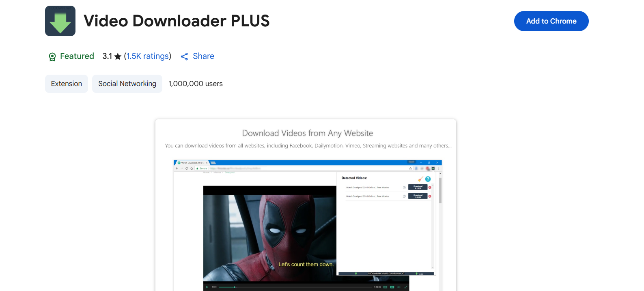Image resolution: width=644 pixels, height=291 pixels.
Task: Click the "Video Downloader PLUS" title
Action: tap(177, 21)
